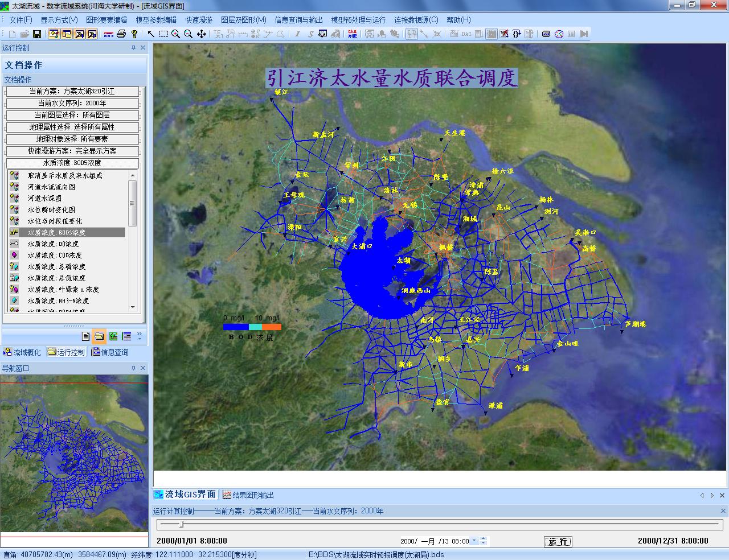Click the list vertical scrollbar thumb

coord(133,203)
